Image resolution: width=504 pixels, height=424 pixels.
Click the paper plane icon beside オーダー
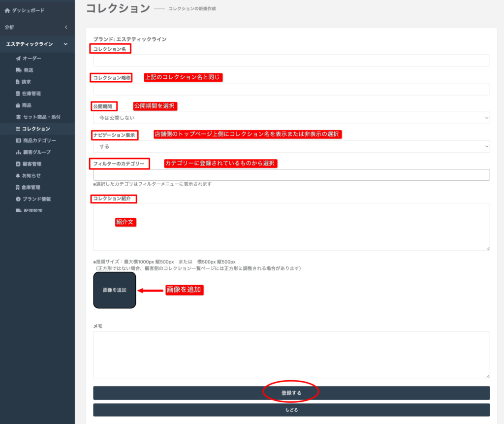18,59
